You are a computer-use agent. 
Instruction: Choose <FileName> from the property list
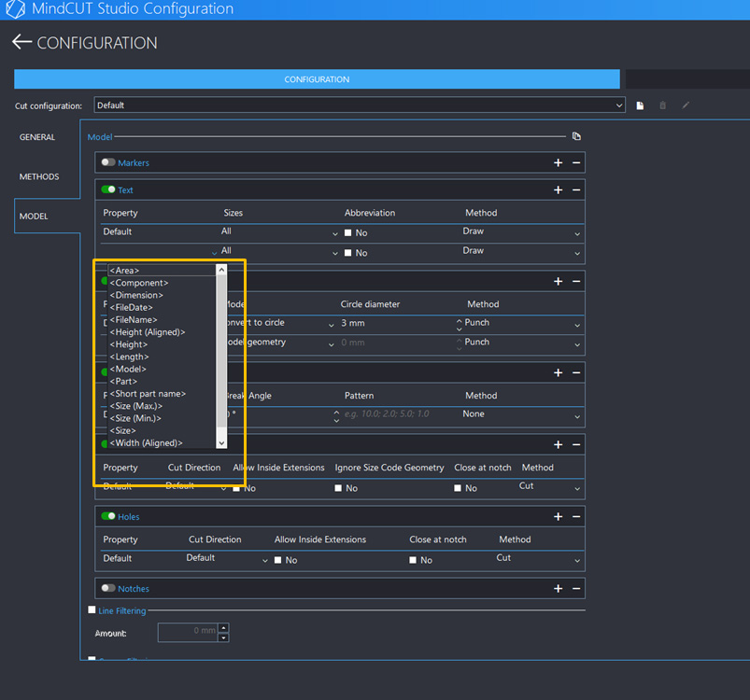click(163, 319)
